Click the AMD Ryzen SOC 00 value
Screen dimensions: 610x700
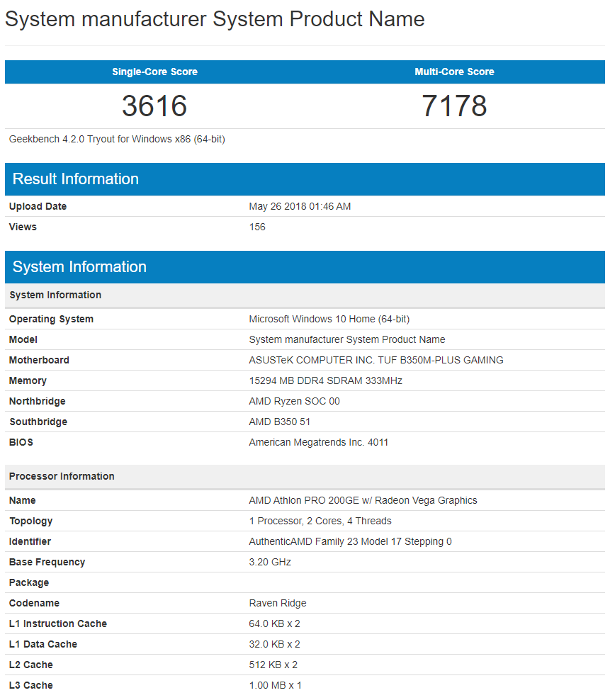(x=294, y=401)
